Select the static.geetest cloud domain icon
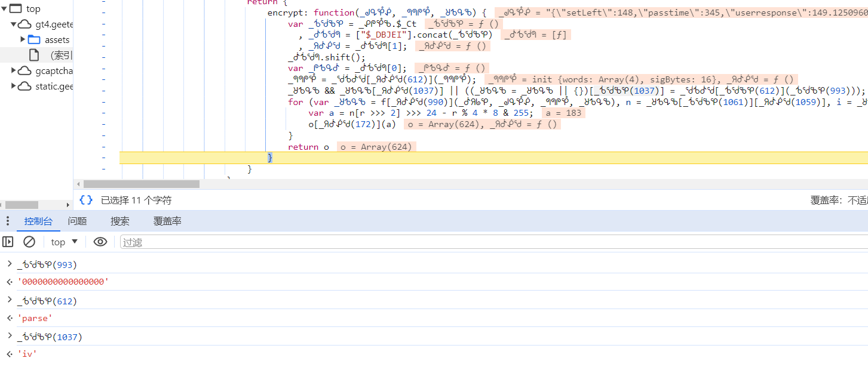The width and height of the screenshot is (868, 367). pyautogui.click(x=24, y=86)
